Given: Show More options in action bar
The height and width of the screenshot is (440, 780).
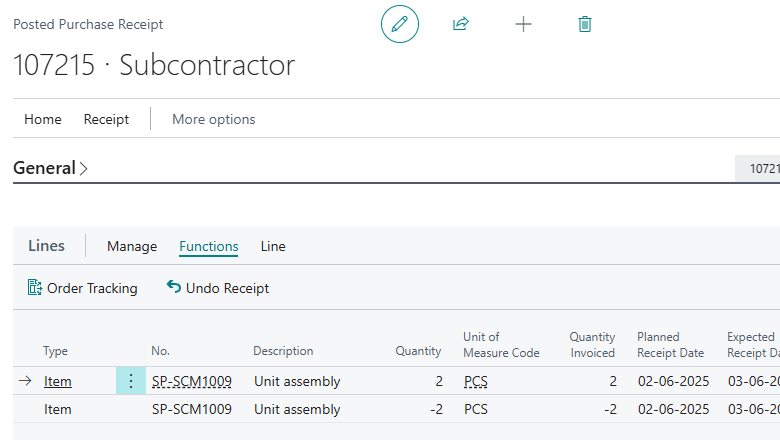Looking at the screenshot, I should tap(213, 119).
